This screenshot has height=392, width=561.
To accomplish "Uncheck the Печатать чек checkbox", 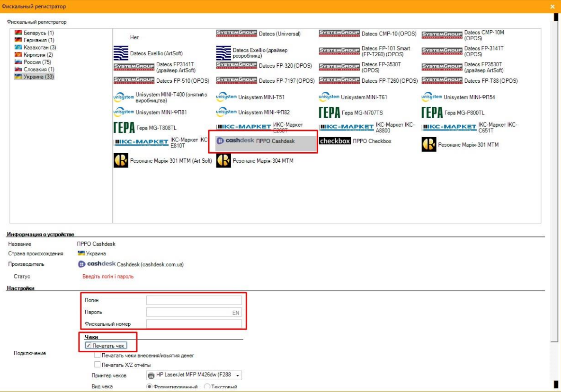I will click(x=89, y=346).
